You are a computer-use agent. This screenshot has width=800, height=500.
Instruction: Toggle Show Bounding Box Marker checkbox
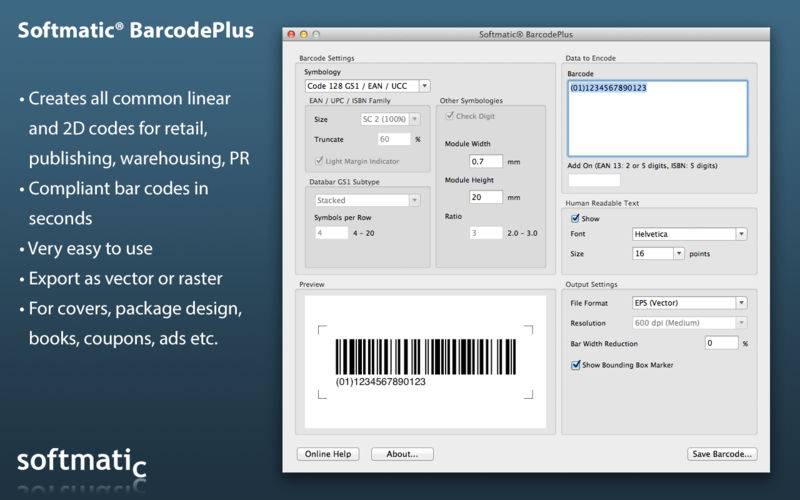pyautogui.click(x=576, y=365)
